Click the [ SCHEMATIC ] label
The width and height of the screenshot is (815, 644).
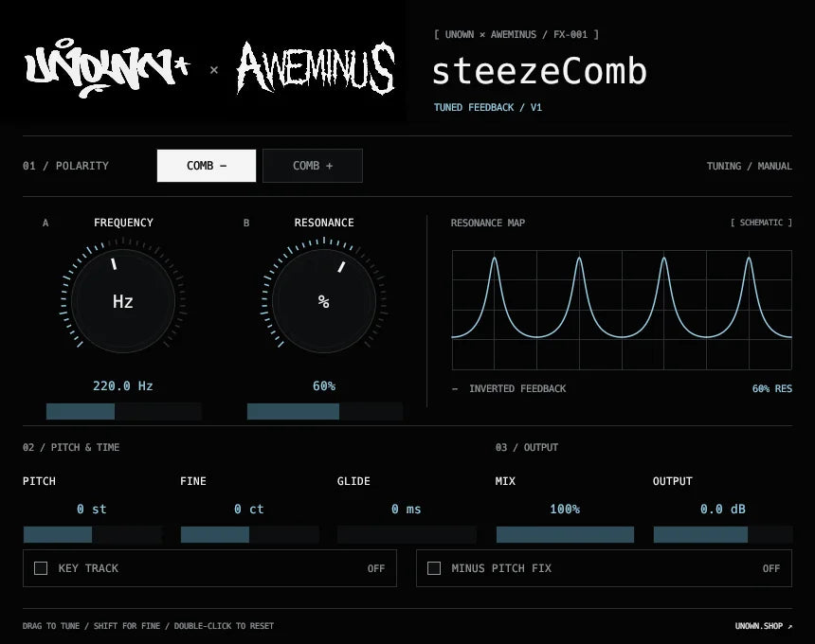[x=761, y=223]
